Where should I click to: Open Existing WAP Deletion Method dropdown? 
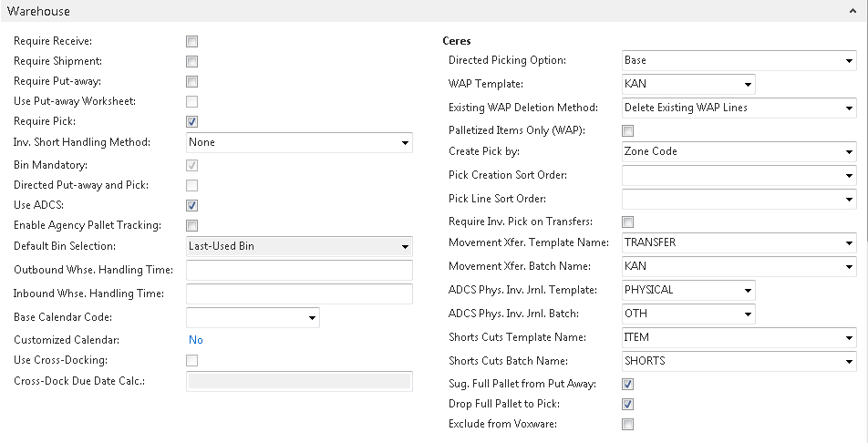pyautogui.click(x=848, y=108)
